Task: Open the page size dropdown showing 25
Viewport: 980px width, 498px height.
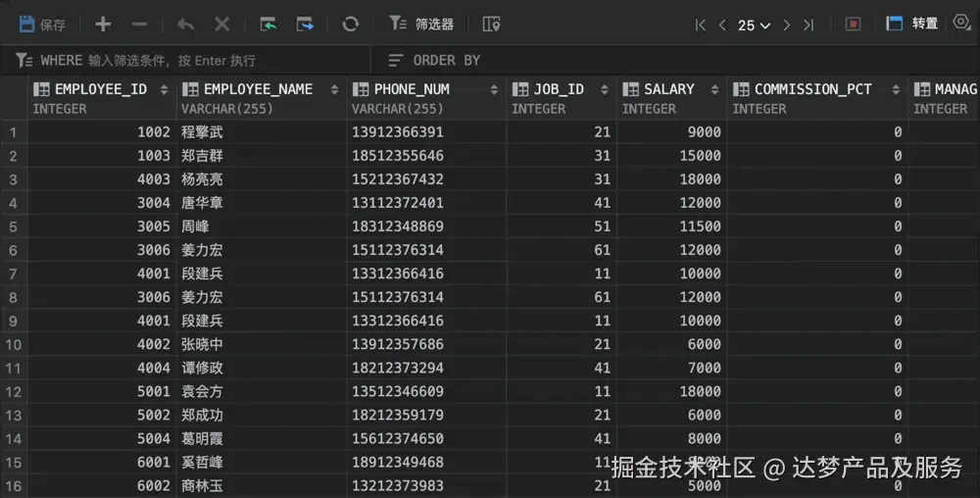Action: (x=754, y=25)
